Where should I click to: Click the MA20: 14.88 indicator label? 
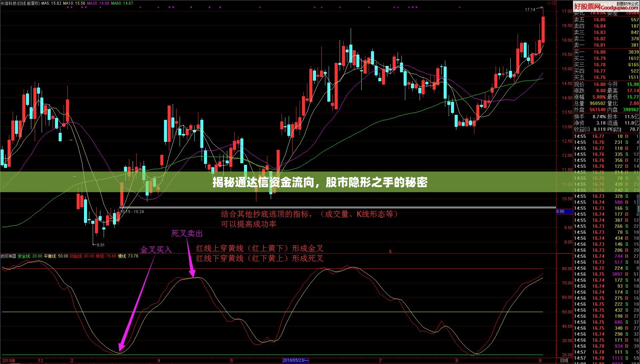point(98,3)
